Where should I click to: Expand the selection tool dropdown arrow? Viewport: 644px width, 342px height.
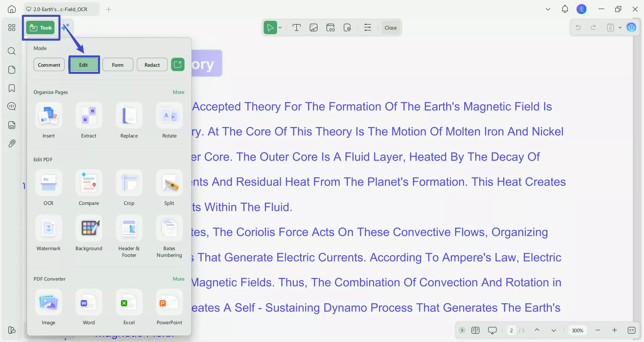pos(280,27)
